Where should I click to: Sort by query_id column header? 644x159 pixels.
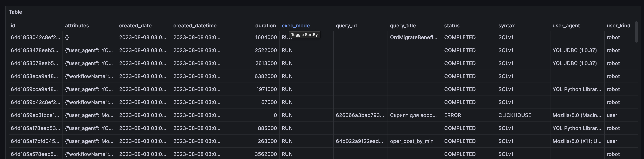tap(346, 26)
